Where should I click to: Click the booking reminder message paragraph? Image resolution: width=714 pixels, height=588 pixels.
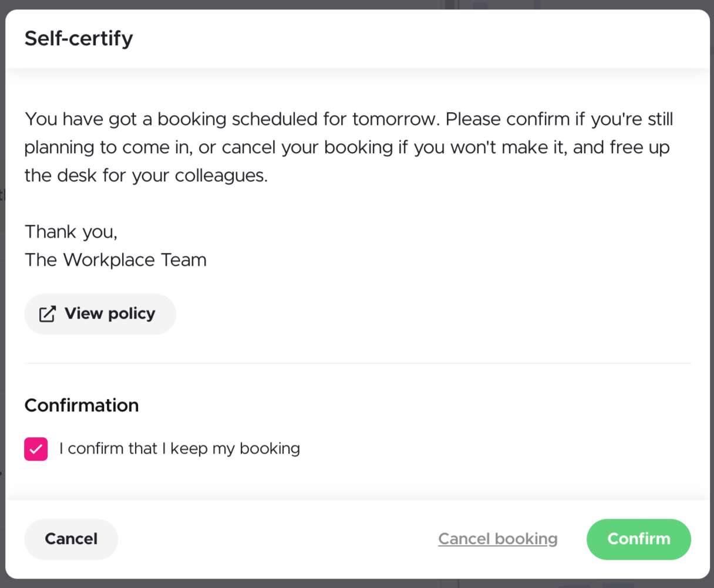click(349, 147)
